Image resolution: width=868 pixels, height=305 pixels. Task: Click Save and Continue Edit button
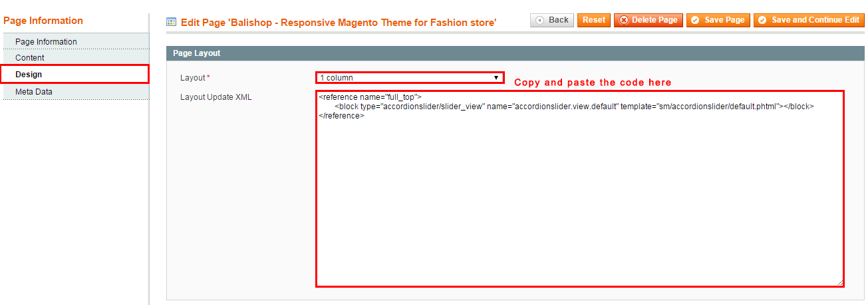[809, 20]
